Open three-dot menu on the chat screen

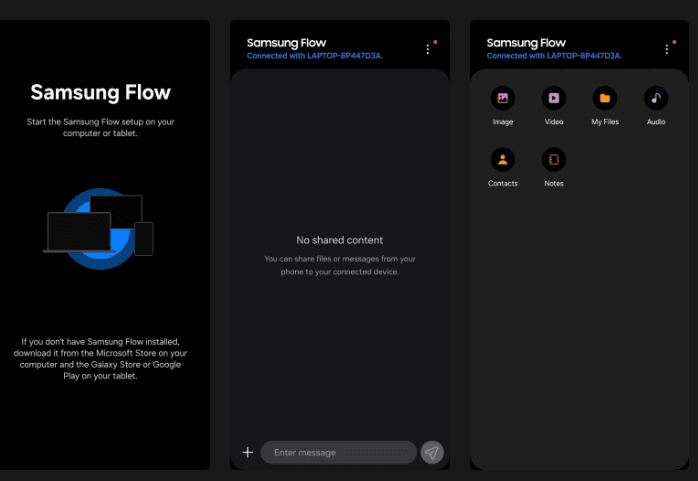pos(428,48)
